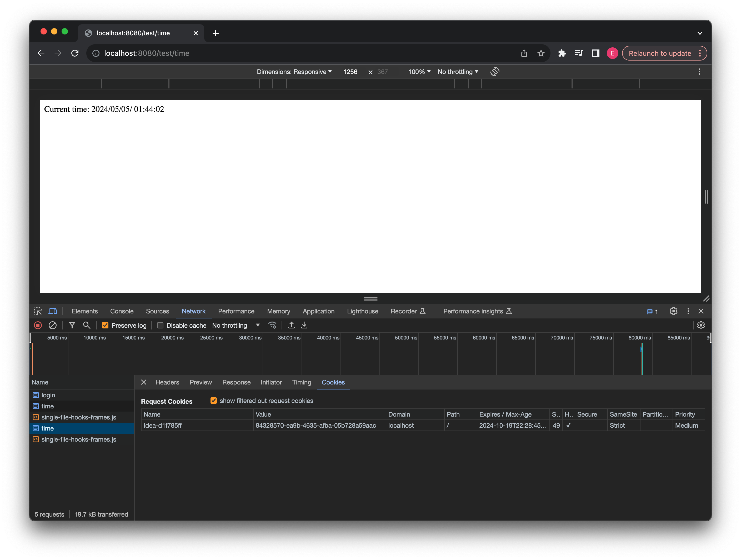Toggle the Disable cache checkbox
The width and height of the screenshot is (741, 560).
[x=160, y=325]
